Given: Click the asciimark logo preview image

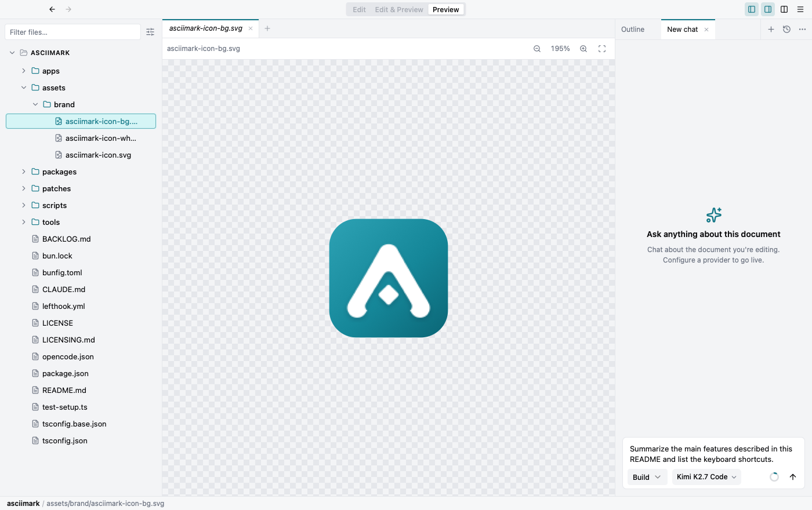Looking at the screenshot, I should pos(389,278).
